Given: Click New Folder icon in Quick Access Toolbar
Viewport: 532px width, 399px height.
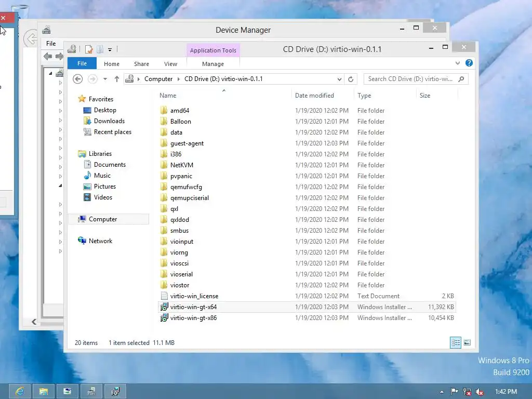Looking at the screenshot, I should (100, 49).
